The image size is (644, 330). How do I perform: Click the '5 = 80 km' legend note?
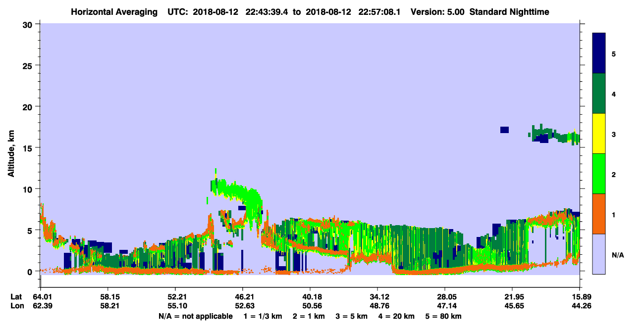click(444, 316)
